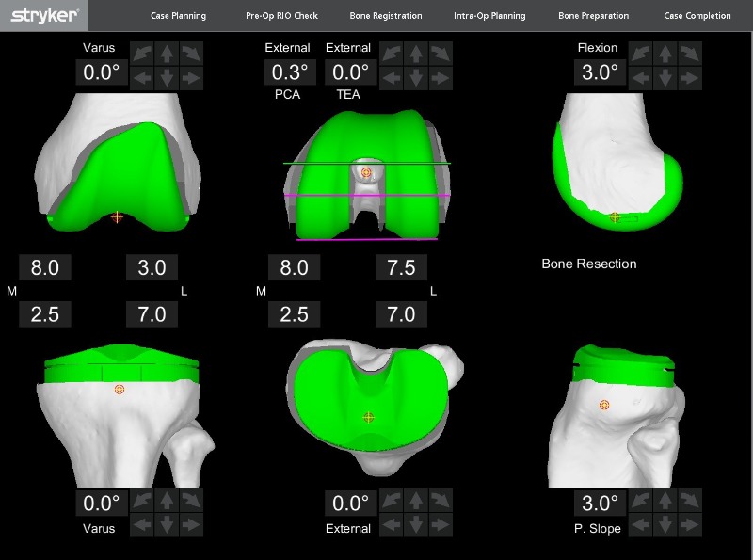Click the upper-left diagonal arrow beside Flexion
753x560 pixels.
pos(639,53)
